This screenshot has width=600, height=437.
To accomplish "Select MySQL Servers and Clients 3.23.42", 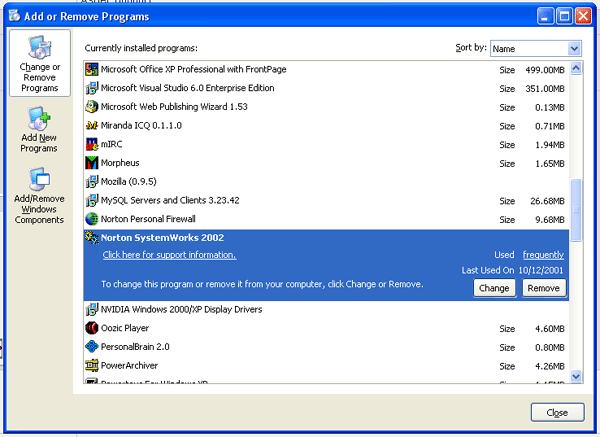I will click(326, 201).
